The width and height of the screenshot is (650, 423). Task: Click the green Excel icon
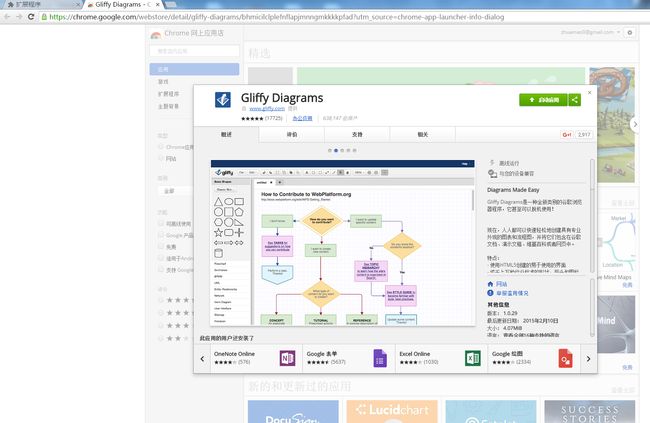[x=473, y=358]
